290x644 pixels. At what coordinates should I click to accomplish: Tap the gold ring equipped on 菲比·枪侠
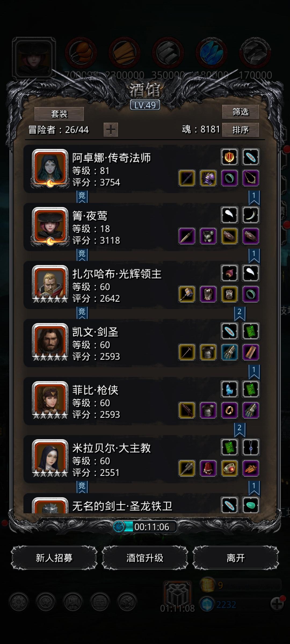click(229, 410)
